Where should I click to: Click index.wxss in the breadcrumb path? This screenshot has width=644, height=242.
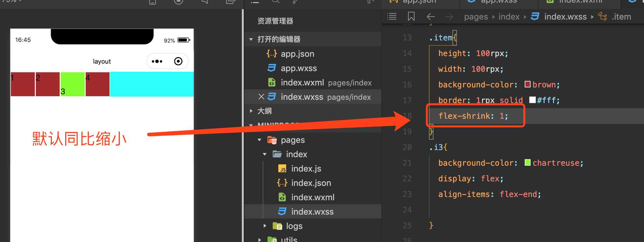[x=565, y=17]
